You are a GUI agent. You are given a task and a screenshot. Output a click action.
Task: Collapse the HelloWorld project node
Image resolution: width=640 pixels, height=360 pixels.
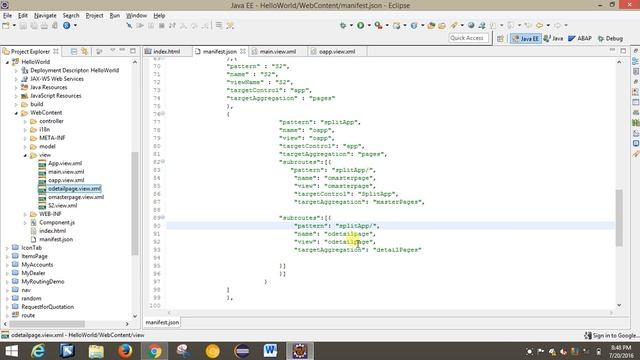tap(7, 62)
